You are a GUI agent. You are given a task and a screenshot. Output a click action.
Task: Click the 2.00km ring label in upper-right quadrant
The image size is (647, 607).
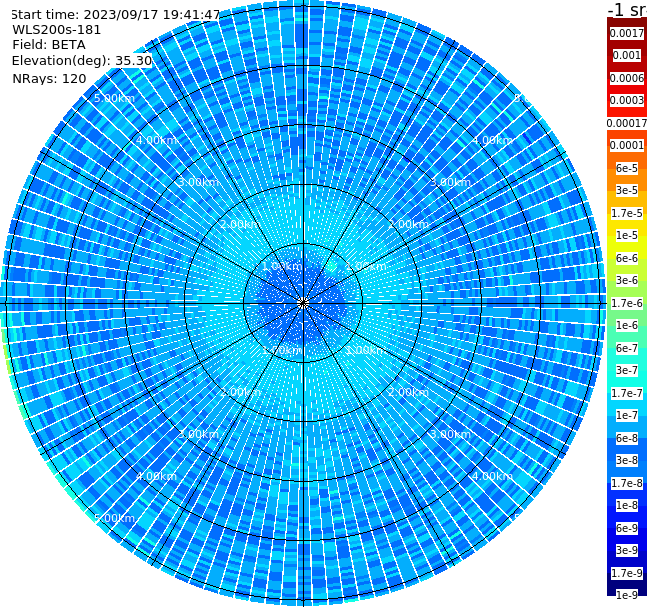tap(408, 224)
